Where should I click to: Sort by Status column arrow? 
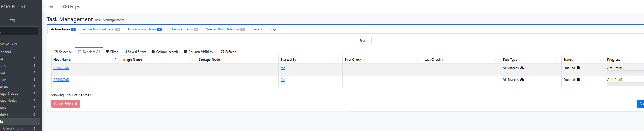[600, 59]
